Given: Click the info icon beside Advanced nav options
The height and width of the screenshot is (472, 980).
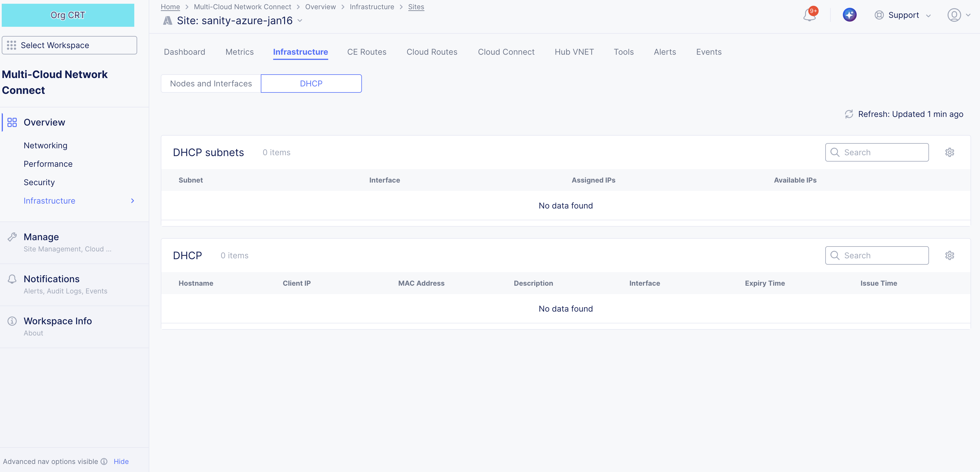Looking at the screenshot, I should pyautogui.click(x=104, y=461).
